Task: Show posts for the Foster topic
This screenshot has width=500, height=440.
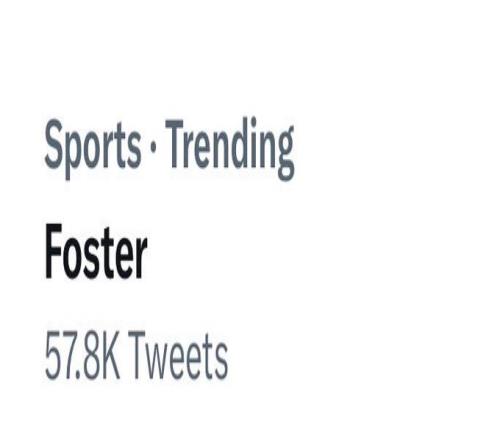Action: tap(96, 252)
